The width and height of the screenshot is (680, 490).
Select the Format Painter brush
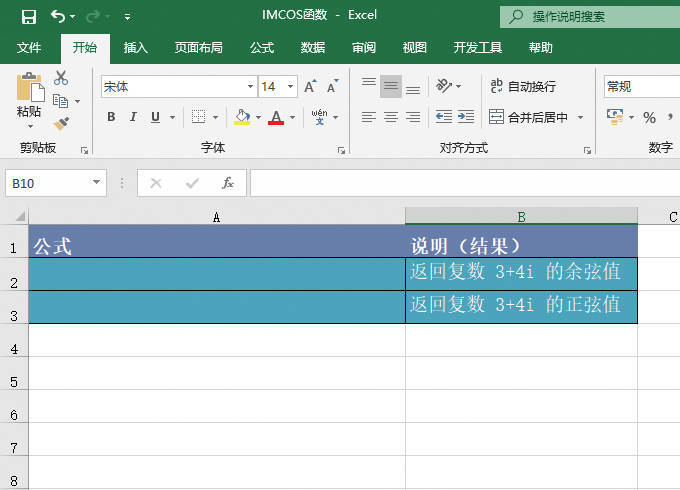61,123
